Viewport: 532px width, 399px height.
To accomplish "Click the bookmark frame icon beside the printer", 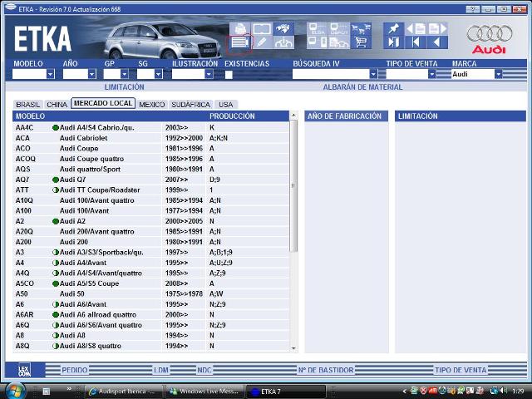I will pos(262,28).
